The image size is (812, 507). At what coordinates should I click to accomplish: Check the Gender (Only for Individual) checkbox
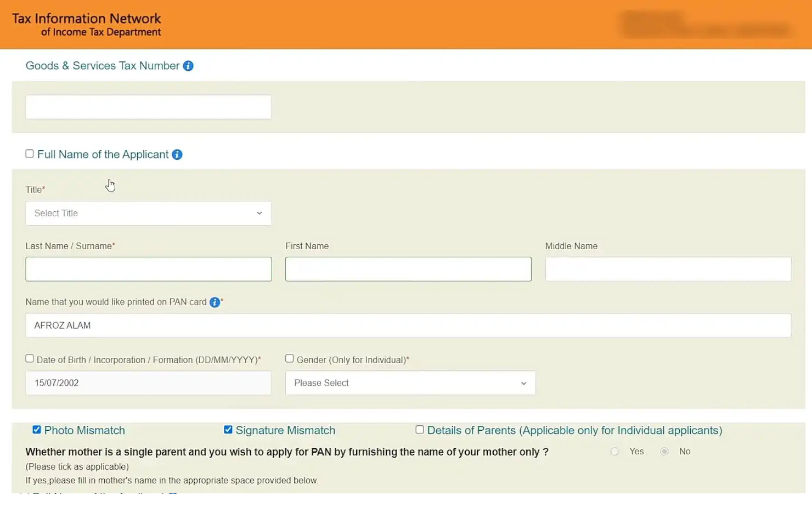point(289,359)
